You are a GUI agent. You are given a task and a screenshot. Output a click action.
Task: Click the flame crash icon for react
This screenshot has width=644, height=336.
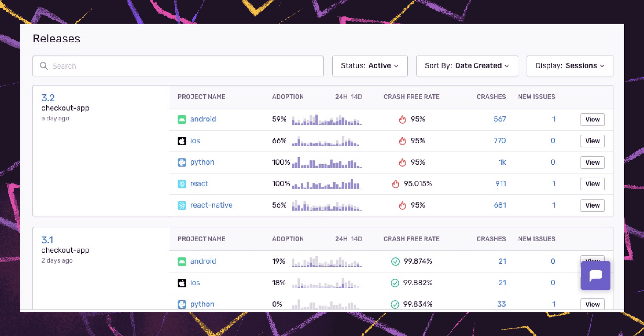click(x=396, y=184)
